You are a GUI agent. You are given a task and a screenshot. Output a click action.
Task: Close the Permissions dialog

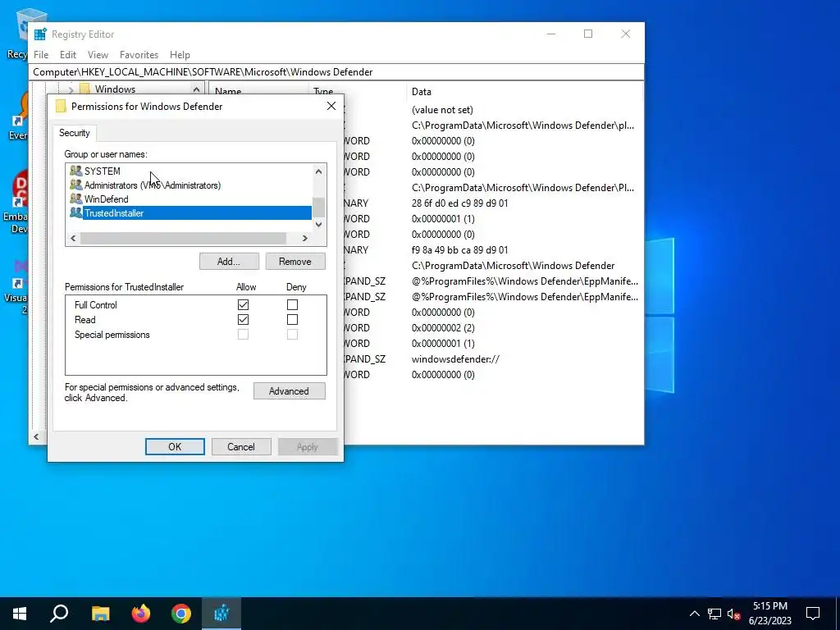[331, 106]
